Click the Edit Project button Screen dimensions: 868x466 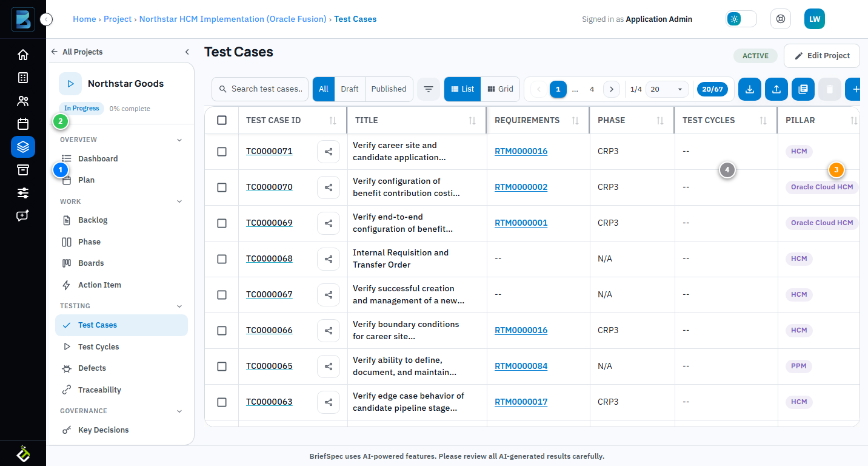click(822, 56)
